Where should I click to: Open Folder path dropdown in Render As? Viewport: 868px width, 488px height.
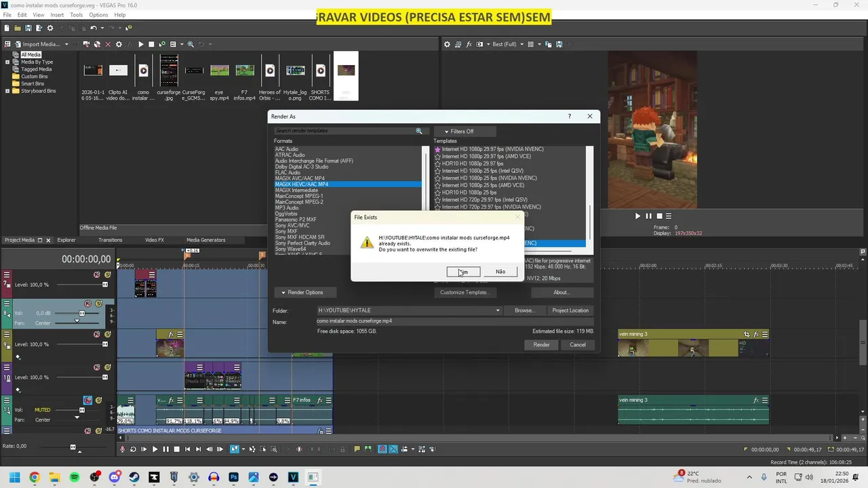tap(498, 310)
